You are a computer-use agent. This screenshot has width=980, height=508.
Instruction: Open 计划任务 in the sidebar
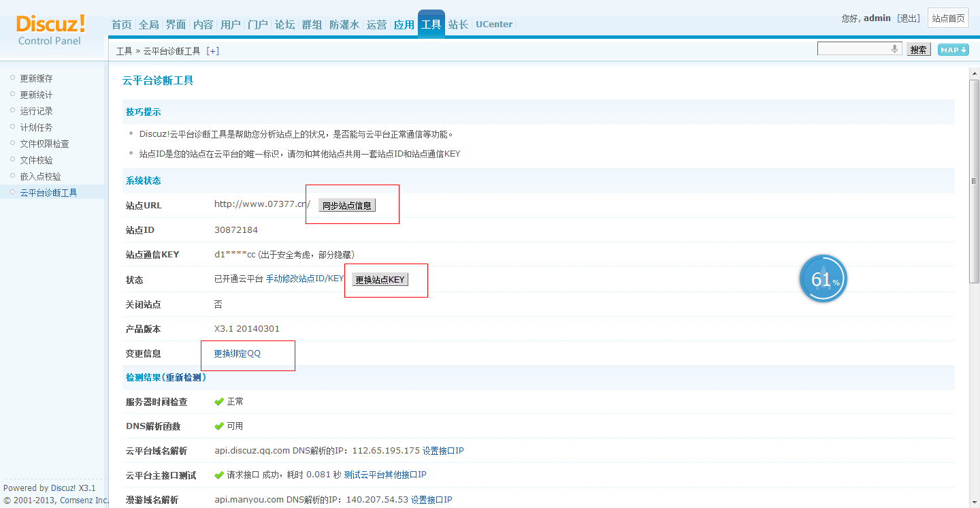tap(36, 127)
